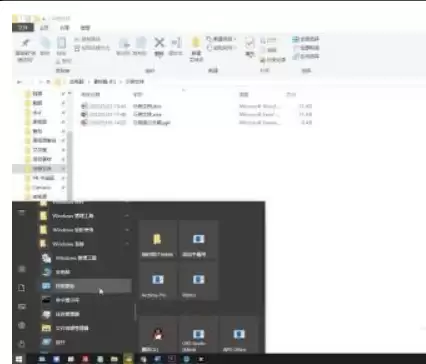Switch to the 查看 (View) ribbon tab
Viewport: 426px width, 364px height.
pyautogui.click(x=85, y=28)
